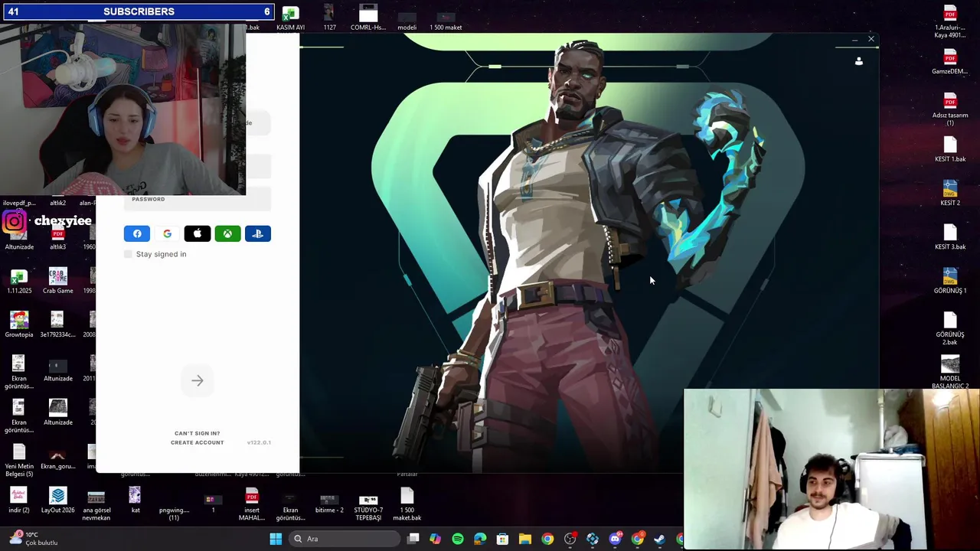
Task: Select the Yeni Metin Belgesi (5) file
Action: 19,461
